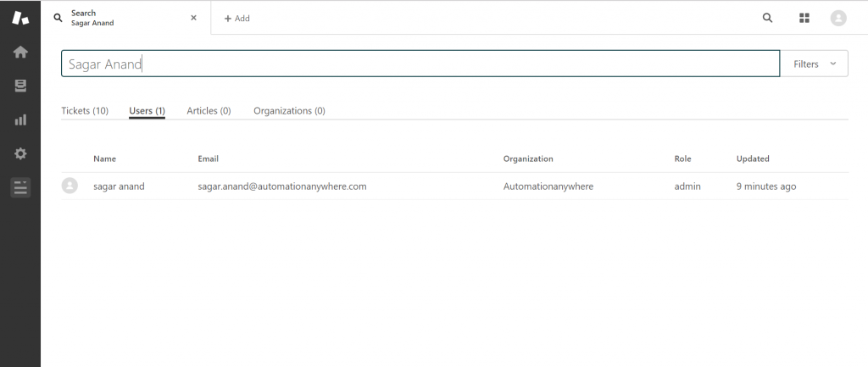The image size is (868, 367).
Task: Open the products grid icon
Action: (804, 18)
